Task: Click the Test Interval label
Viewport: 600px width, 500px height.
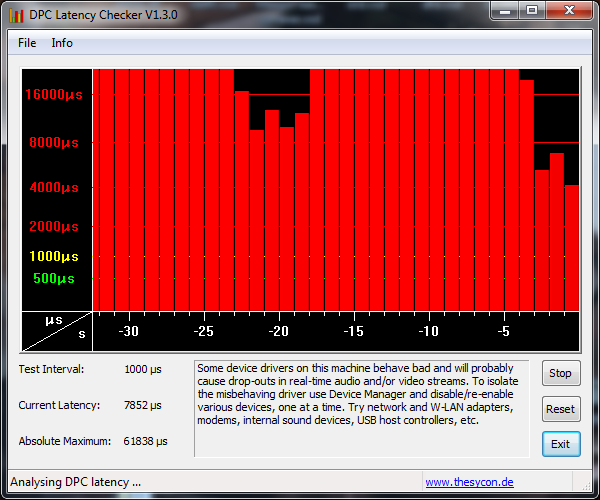Action: (x=51, y=369)
